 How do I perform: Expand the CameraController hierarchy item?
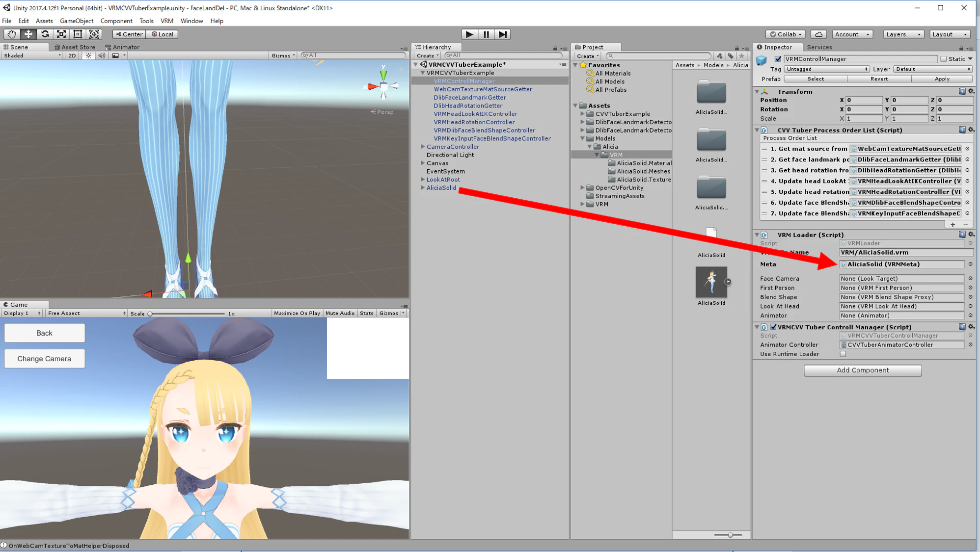pyautogui.click(x=423, y=147)
